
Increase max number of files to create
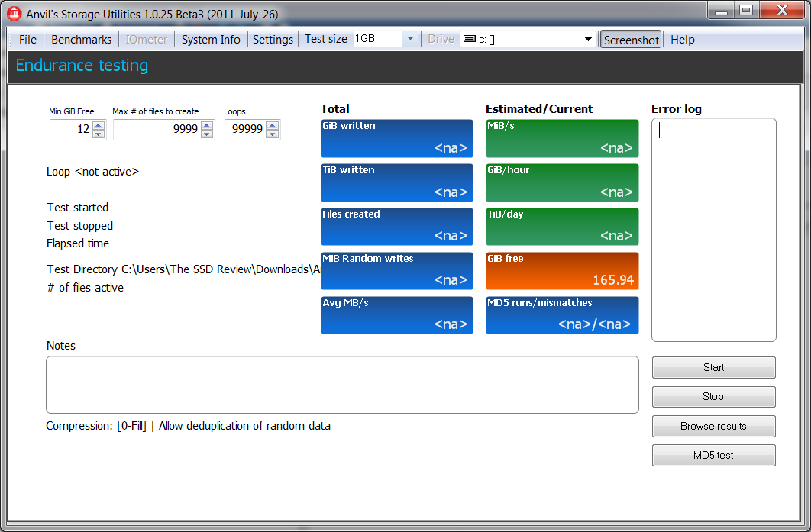coord(207,125)
